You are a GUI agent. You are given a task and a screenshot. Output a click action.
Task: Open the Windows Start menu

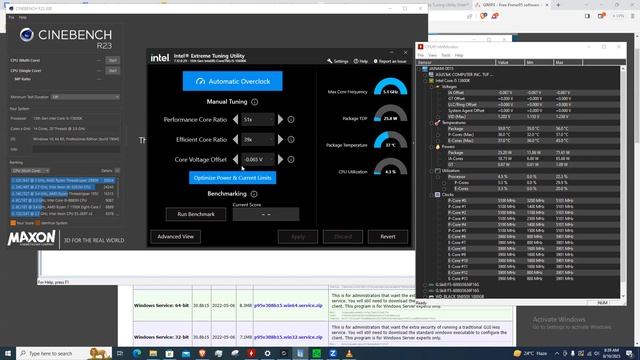click(x=8, y=353)
